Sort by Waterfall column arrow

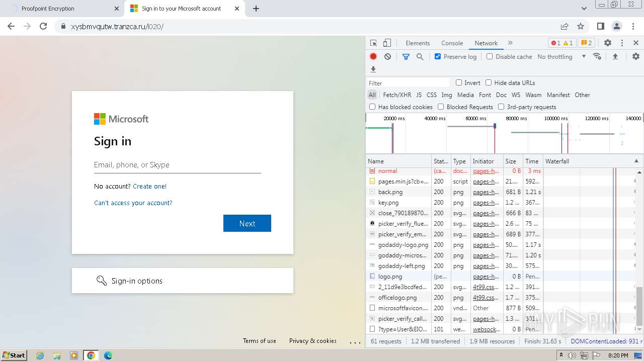click(636, 161)
